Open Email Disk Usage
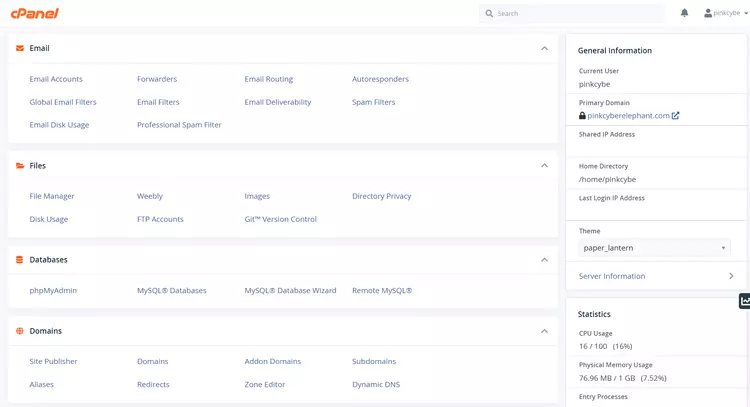This screenshot has height=407, width=750. pos(59,125)
